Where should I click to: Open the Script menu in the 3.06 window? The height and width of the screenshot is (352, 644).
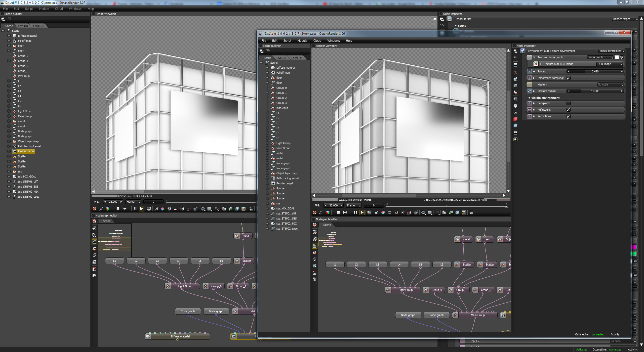tap(287, 40)
